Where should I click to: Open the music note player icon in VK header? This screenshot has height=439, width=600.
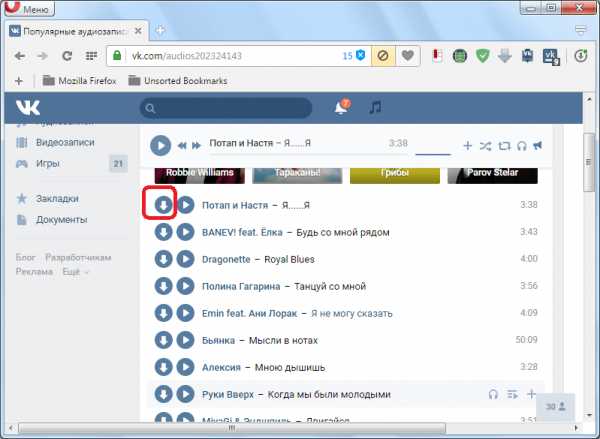click(375, 108)
